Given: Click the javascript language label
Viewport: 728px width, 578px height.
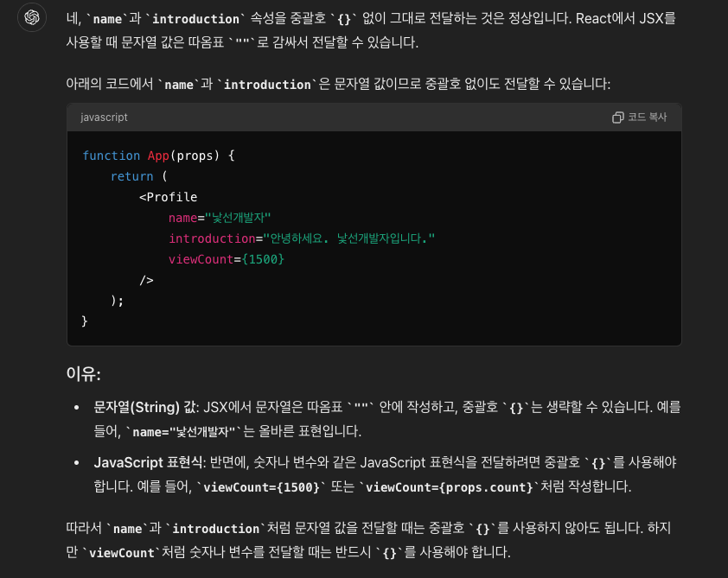Looking at the screenshot, I should click(x=104, y=118).
